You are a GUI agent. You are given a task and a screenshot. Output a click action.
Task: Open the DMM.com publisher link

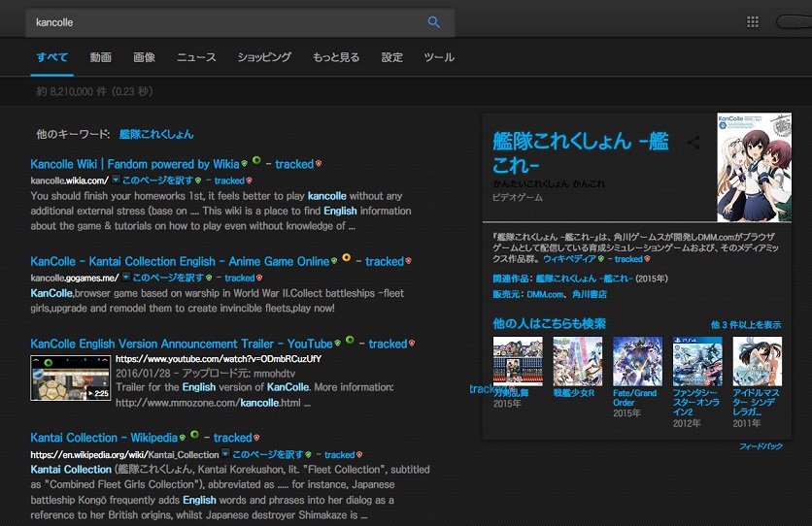pos(545,294)
